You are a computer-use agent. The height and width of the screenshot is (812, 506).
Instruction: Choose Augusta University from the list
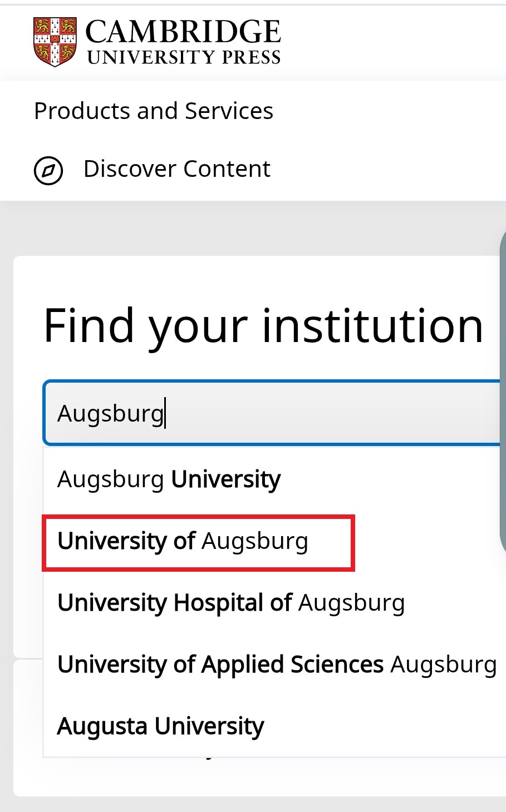[x=161, y=726]
